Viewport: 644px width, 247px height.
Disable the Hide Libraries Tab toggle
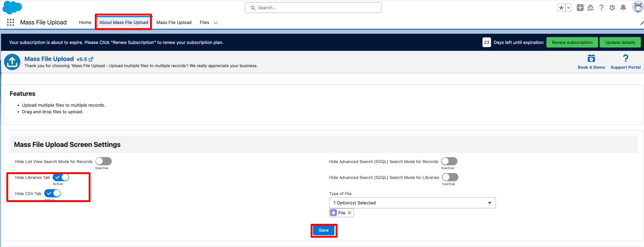[61, 177]
